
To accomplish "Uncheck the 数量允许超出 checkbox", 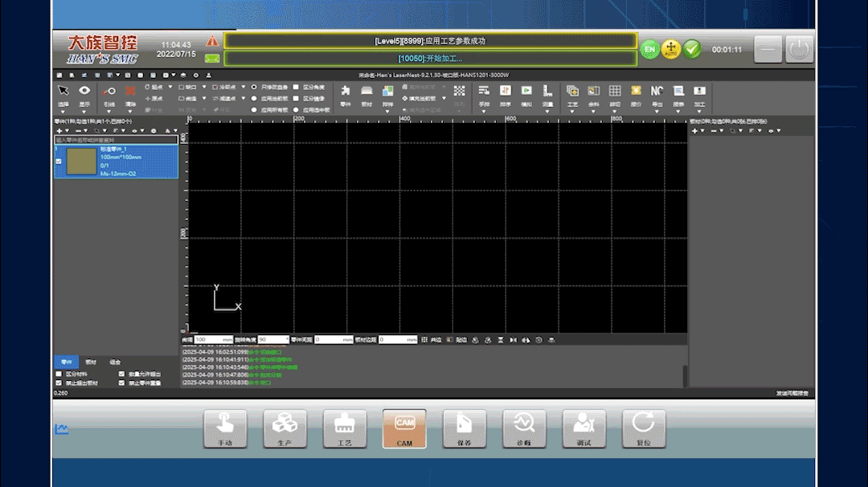I will pyautogui.click(x=121, y=374).
